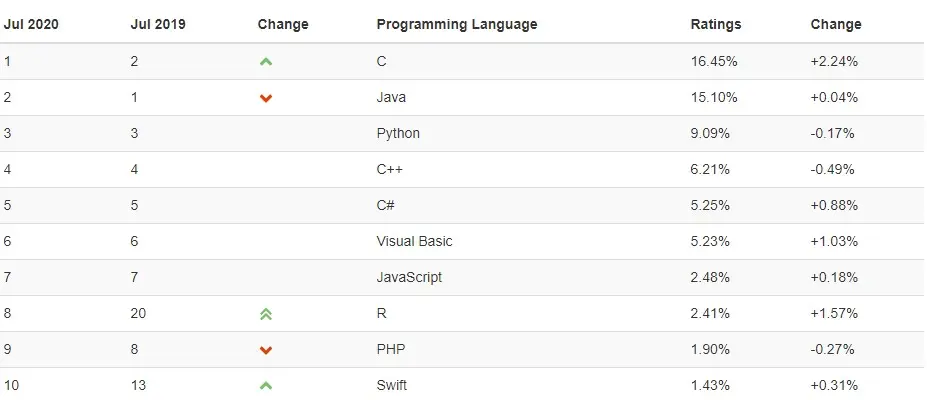Viewport: 927px width, 400px height.
Task: Click the double green up arrow for R
Action: point(265,314)
